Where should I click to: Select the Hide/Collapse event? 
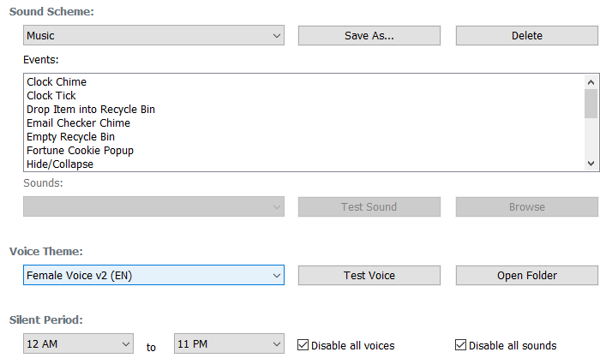click(x=60, y=164)
